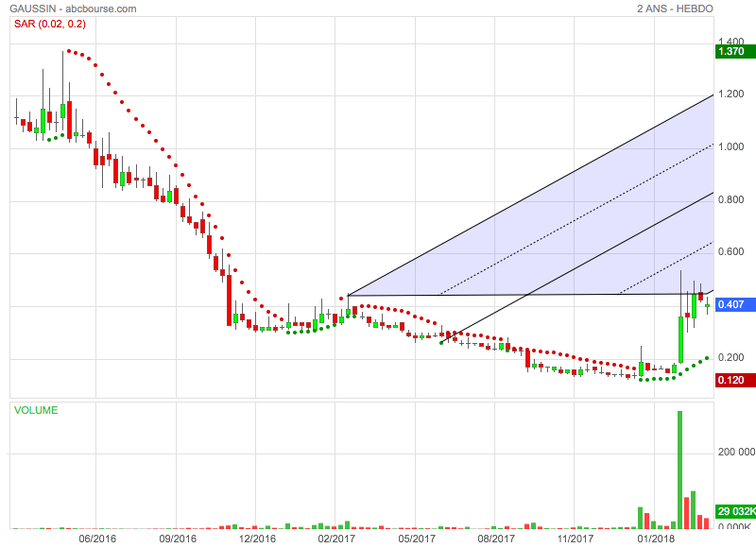The height and width of the screenshot is (548, 756).
Task: Click the 1.000 price axis label
Action: pyautogui.click(x=730, y=147)
